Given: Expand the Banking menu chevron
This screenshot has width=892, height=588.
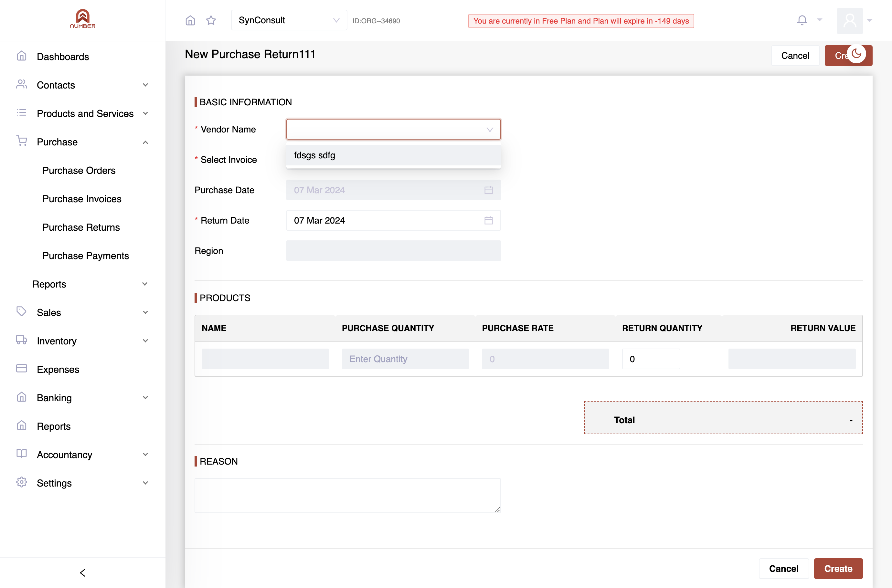Looking at the screenshot, I should (145, 398).
